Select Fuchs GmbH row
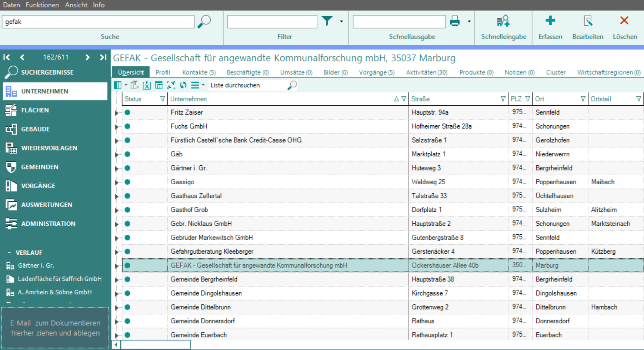Viewport: 644px width, 350px height. [383, 126]
